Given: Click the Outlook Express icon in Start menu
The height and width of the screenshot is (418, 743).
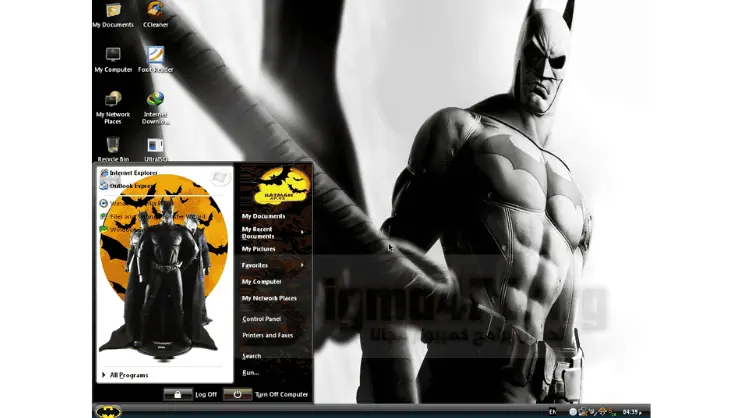Looking at the screenshot, I should click(104, 186).
